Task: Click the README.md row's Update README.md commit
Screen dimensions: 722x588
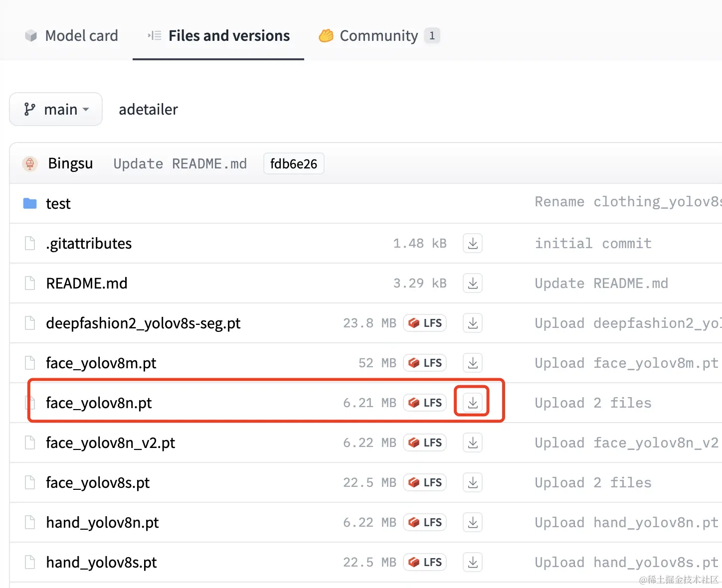Action: [x=601, y=283]
